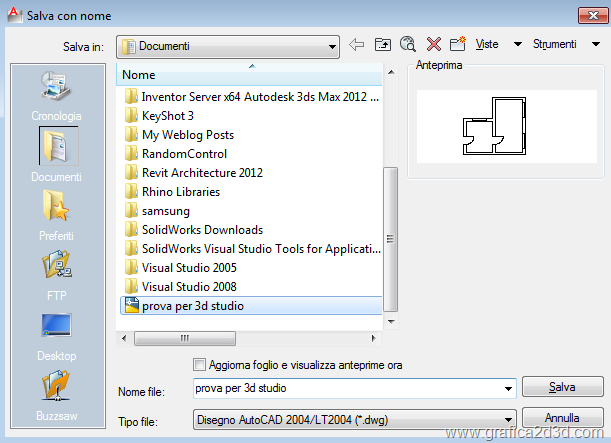This screenshot has height=443, width=611.
Task: Go up one folder level
Action: pos(383,45)
